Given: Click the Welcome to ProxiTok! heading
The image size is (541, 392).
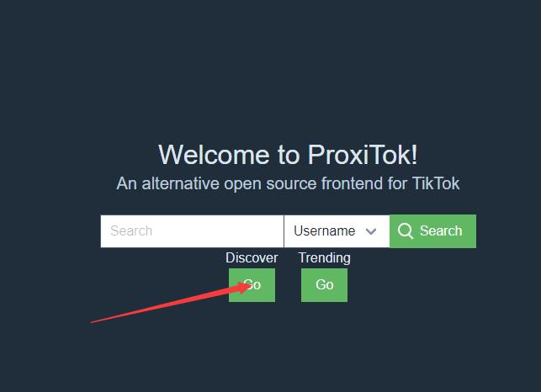Looking at the screenshot, I should pos(288,155).
